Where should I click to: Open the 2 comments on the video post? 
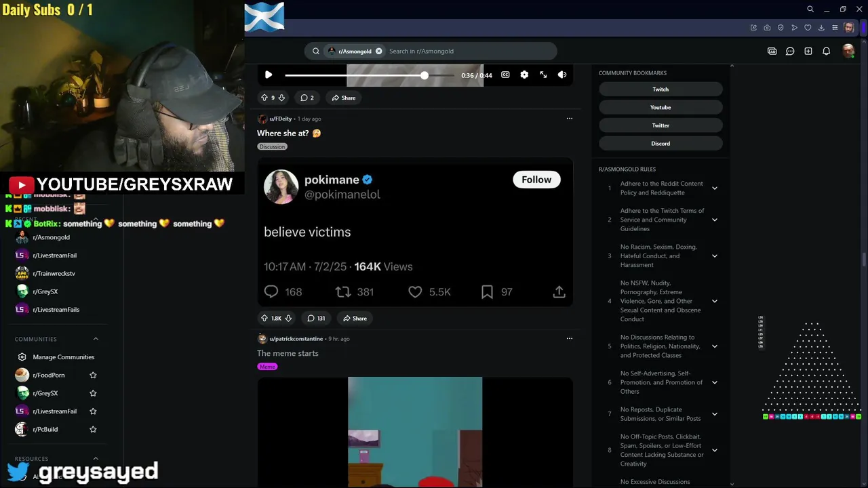307,98
